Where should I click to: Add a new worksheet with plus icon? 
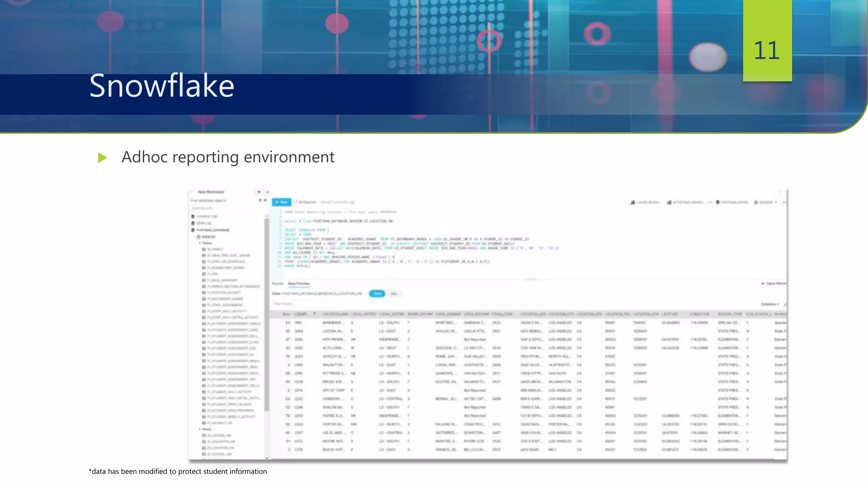pyautogui.click(x=259, y=192)
